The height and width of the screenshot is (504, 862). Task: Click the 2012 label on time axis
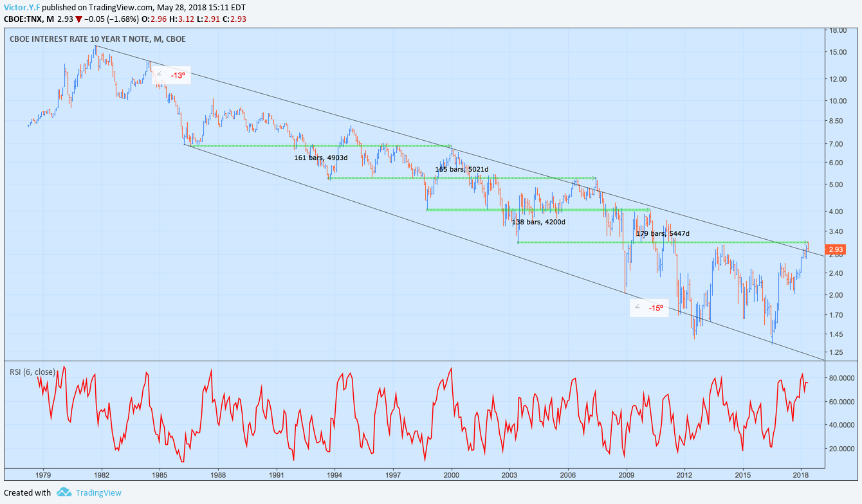point(684,475)
